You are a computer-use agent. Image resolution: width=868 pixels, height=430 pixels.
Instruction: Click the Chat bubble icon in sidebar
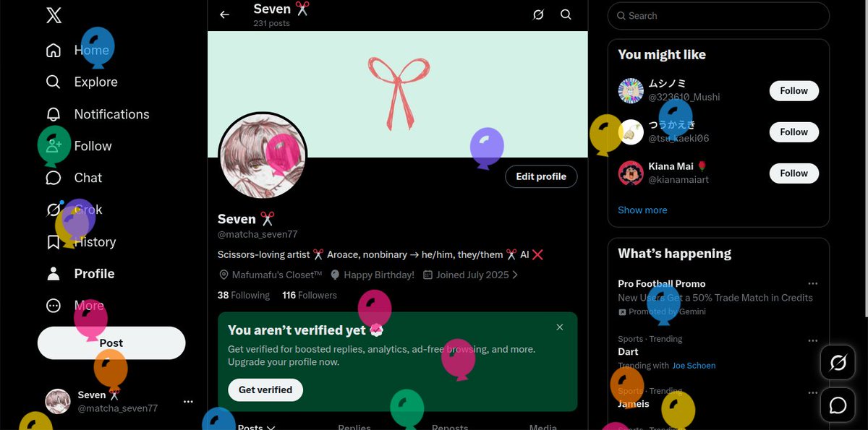point(54,178)
